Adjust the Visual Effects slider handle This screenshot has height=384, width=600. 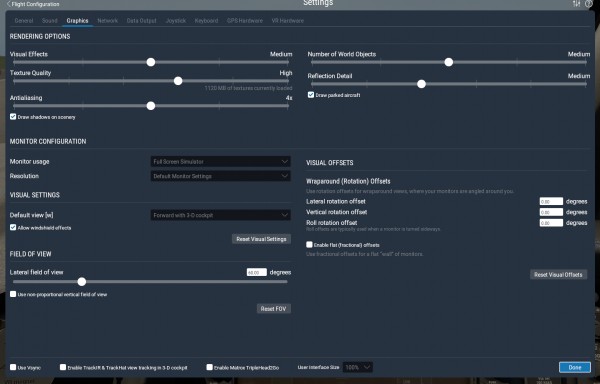coord(151,62)
